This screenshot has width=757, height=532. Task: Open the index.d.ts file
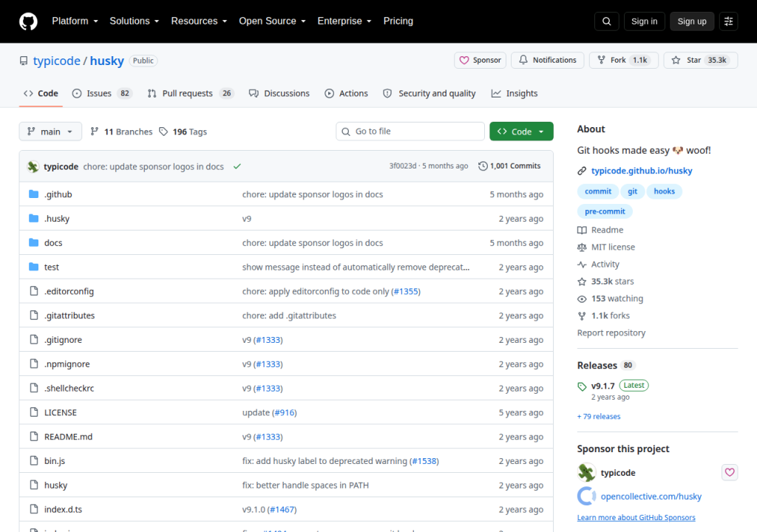[x=64, y=509]
